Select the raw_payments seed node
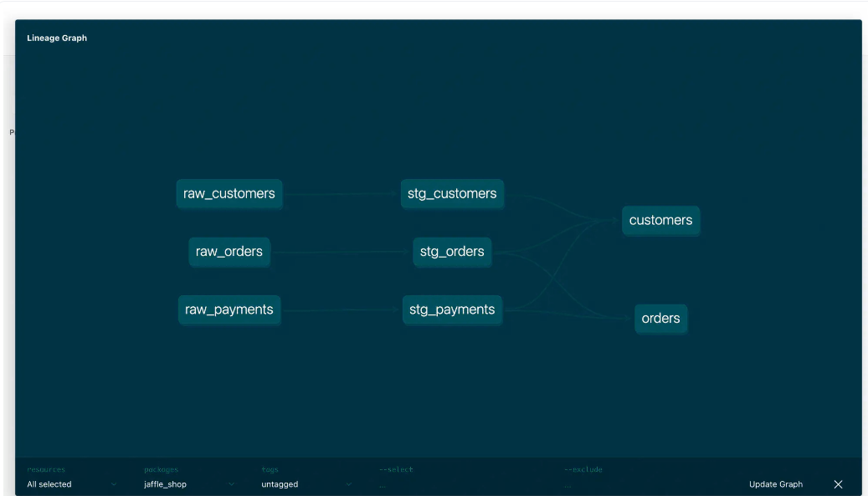Viewport: 868px width, 496px height. click(229, 309)
